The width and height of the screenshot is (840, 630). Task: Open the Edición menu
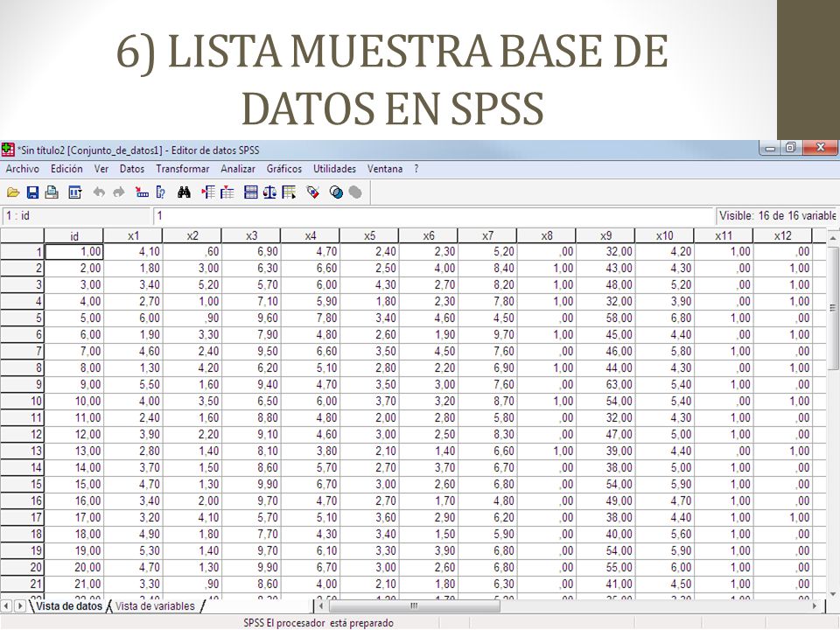tap(66, 169)
